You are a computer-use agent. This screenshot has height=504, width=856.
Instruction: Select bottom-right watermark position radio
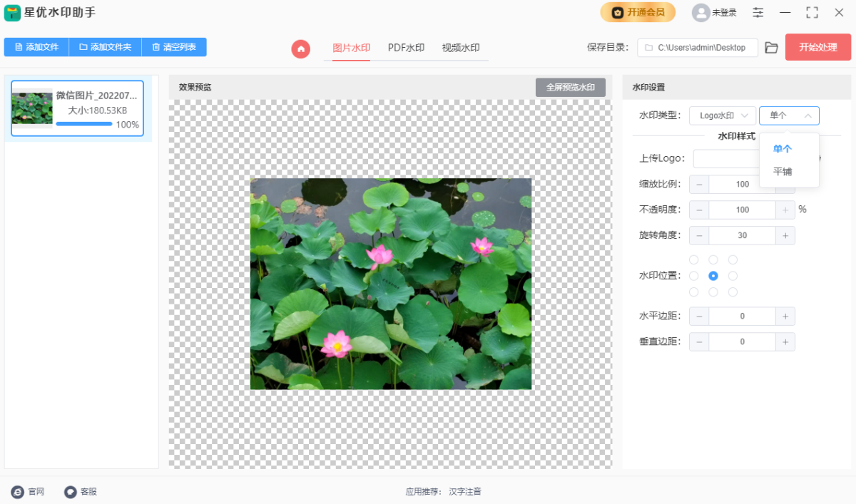click(x=733, y=292)
